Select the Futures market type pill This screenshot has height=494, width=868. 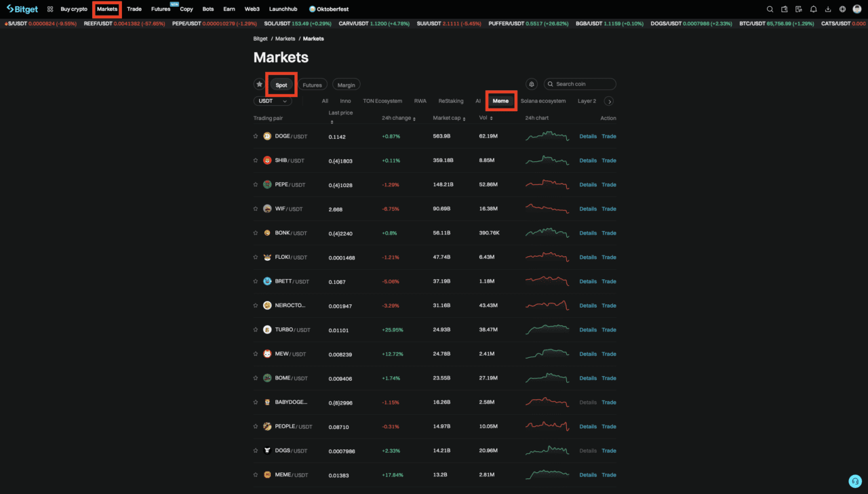pyautogui.click(x=312, y=85)
